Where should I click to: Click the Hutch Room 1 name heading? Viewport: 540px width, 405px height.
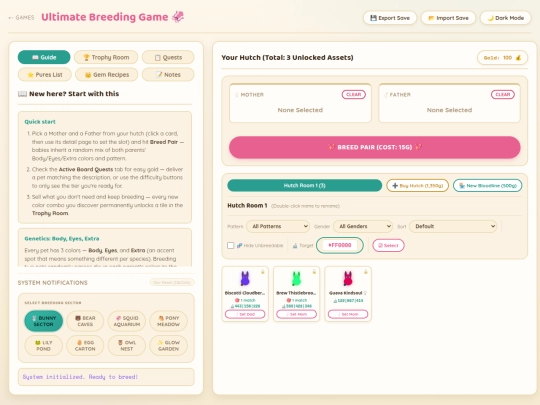pyautogui.click(x=247, y=205)
